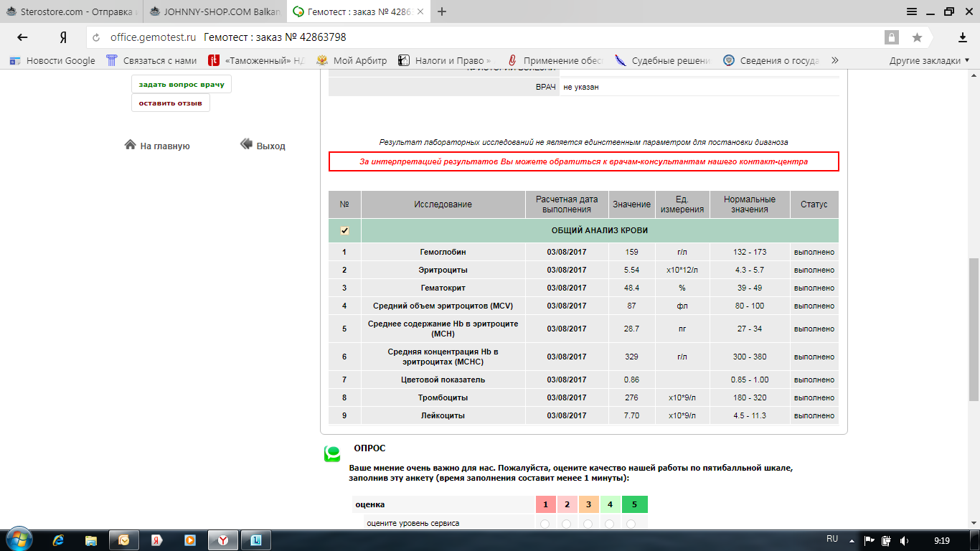Viewport: 980px width, 551px height.
Task: Select the fifth service rating radio button
Action: click(x=631, y=524)
